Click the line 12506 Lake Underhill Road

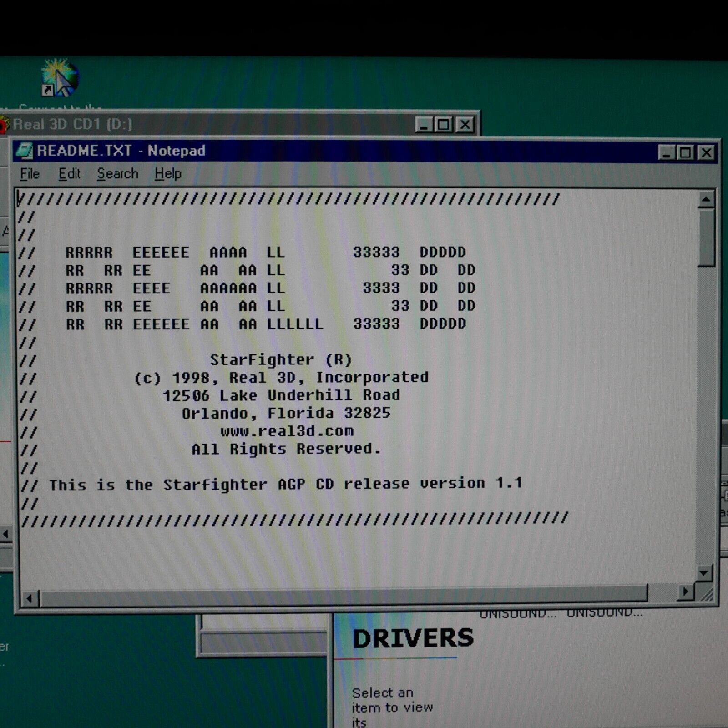282,395
